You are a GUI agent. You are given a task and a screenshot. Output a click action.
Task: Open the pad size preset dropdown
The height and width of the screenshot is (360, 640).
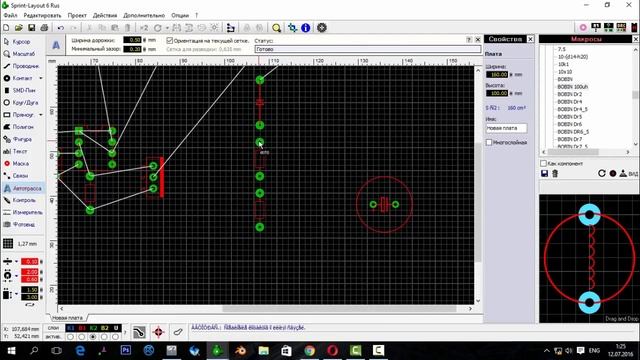(16, 276)
